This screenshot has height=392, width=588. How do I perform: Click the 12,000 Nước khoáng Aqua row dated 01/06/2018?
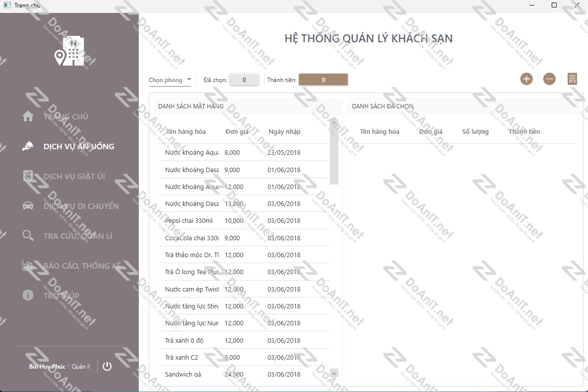pos(244,187)
